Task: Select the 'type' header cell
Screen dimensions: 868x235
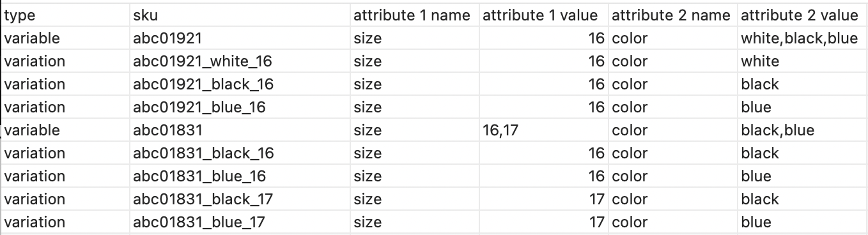Action: (x=66, y=15)
